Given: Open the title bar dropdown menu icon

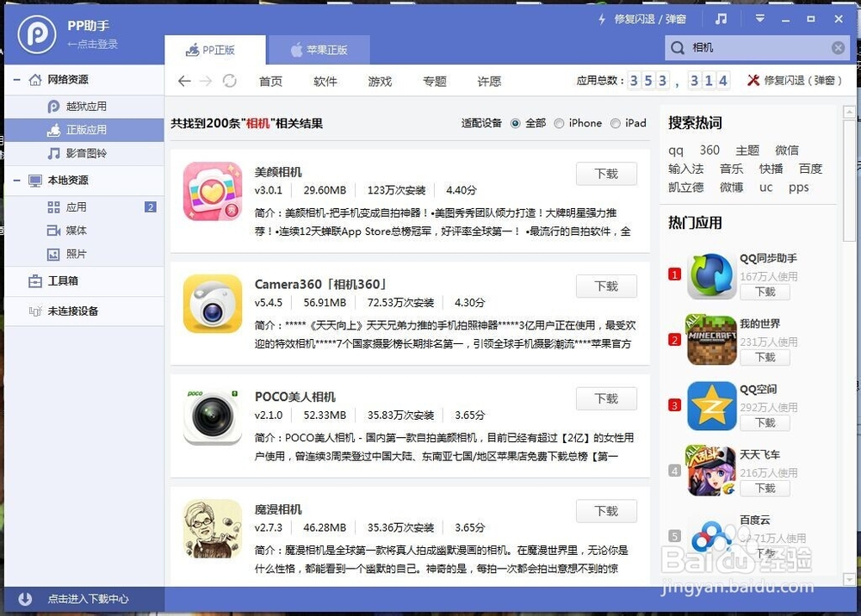Looking at the screenshot, I should click(759, 19).
